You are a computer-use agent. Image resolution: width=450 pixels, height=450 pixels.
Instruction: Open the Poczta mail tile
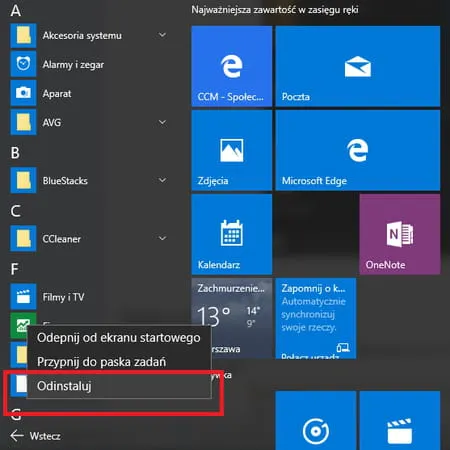[x=358, y=66]
